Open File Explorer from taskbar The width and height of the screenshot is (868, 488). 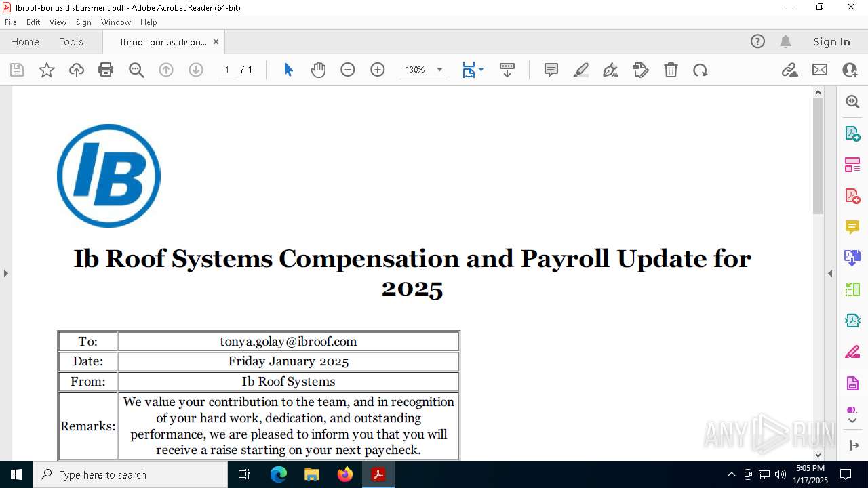[311, 474]
